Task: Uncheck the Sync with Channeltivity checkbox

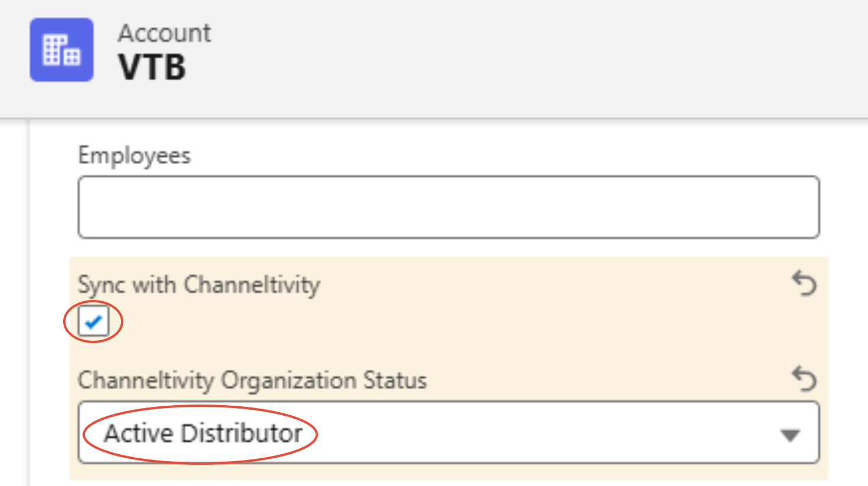Action: [93, 322]
